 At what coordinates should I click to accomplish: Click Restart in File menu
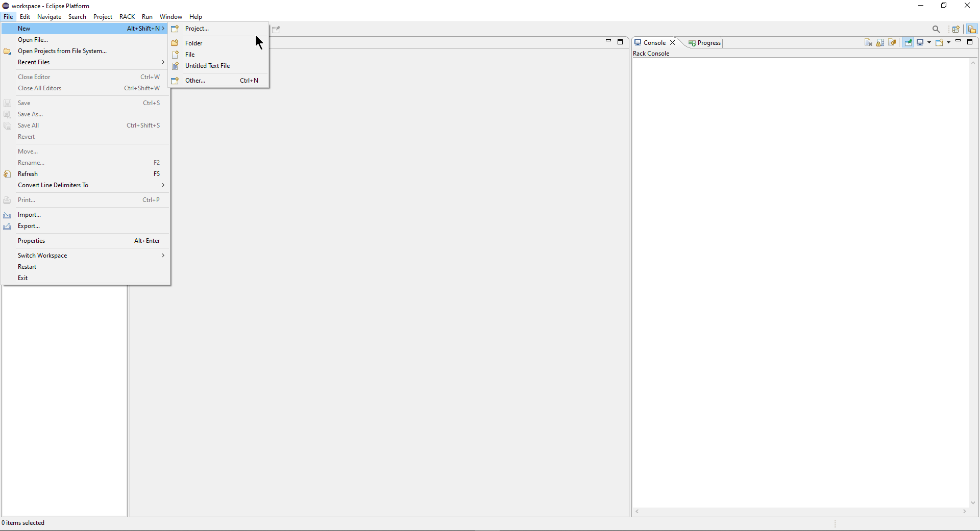pyautogui.click(x=85, y=267)
